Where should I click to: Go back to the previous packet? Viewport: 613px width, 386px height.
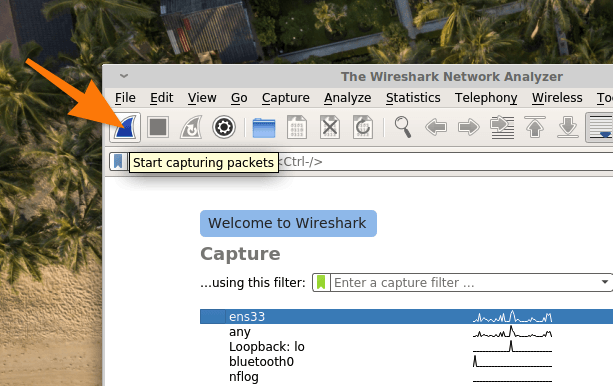tap(436, 127)
